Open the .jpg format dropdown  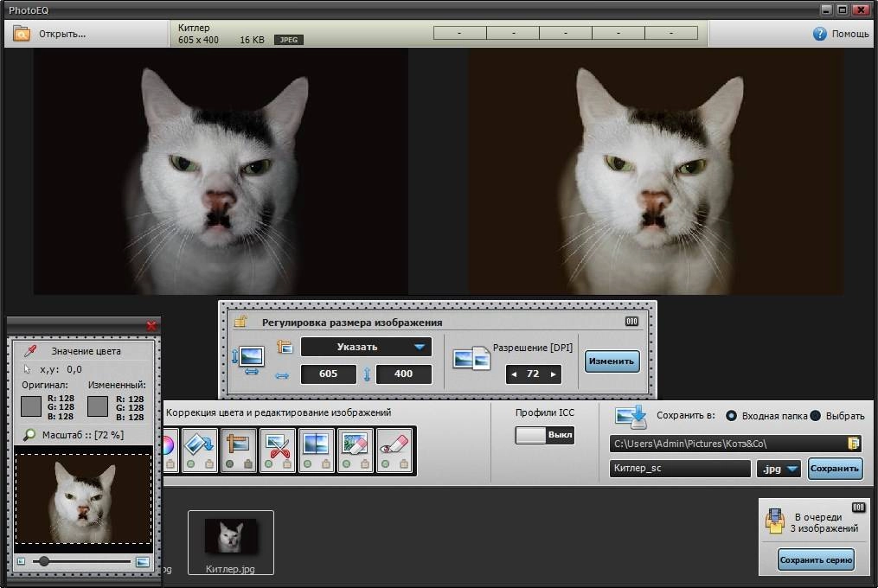pyautogui.click(x=779, y=469)
